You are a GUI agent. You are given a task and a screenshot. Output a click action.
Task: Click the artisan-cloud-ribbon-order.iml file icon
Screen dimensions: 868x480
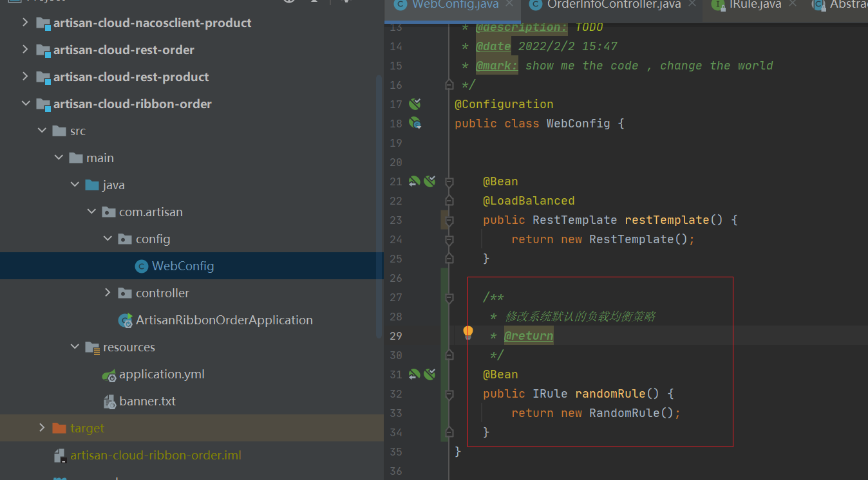[x=61, y=456]
